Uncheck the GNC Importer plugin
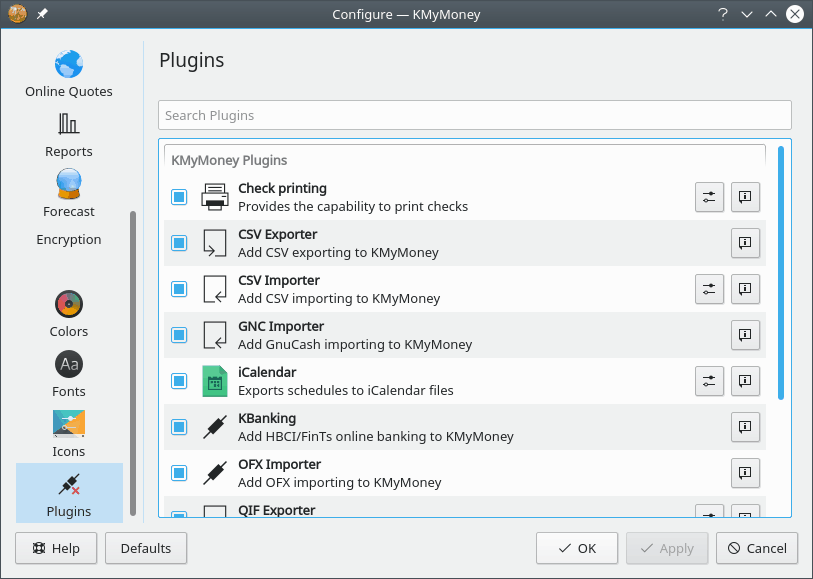 [x=179, y=335]
